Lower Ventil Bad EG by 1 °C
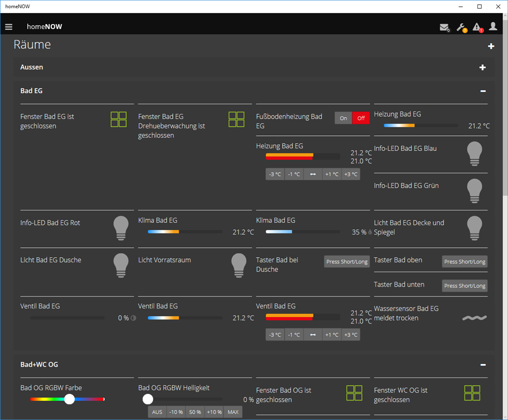The image size is (508, 420). tap(294, 335)
